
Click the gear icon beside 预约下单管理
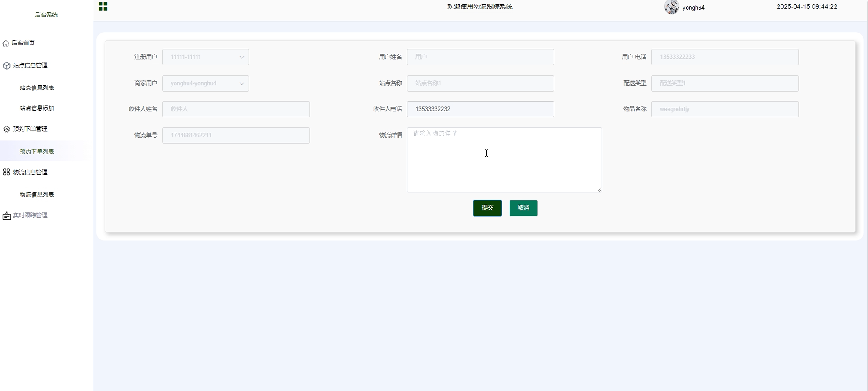(6, 129)
